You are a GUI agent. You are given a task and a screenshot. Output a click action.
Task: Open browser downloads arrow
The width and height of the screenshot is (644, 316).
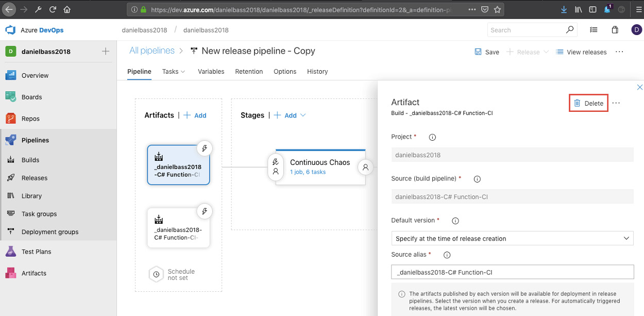(565, 9)
